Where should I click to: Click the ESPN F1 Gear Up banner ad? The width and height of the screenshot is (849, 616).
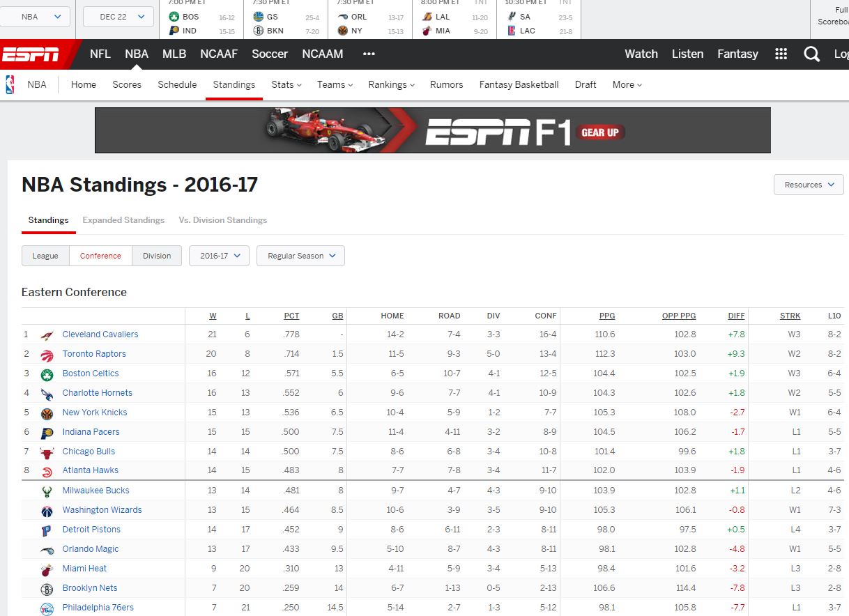tap(433, 130)
